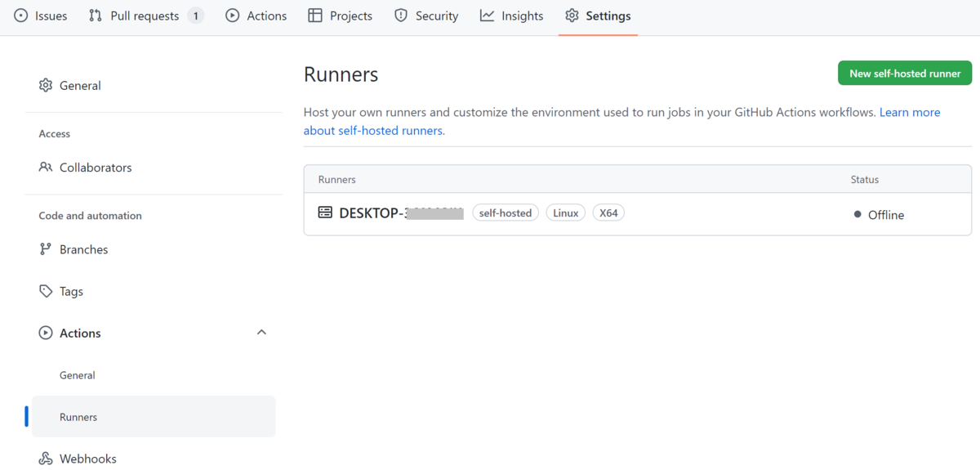980x470 pixels.
Task: Click the X64 label
Action: tap(608, 213)
